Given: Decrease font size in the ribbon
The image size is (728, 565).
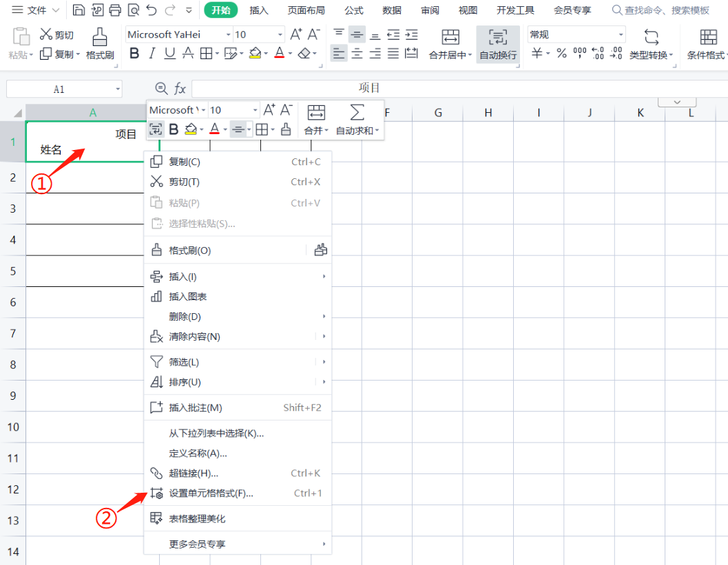Looking at the screenshot, I should click(313, 34).
